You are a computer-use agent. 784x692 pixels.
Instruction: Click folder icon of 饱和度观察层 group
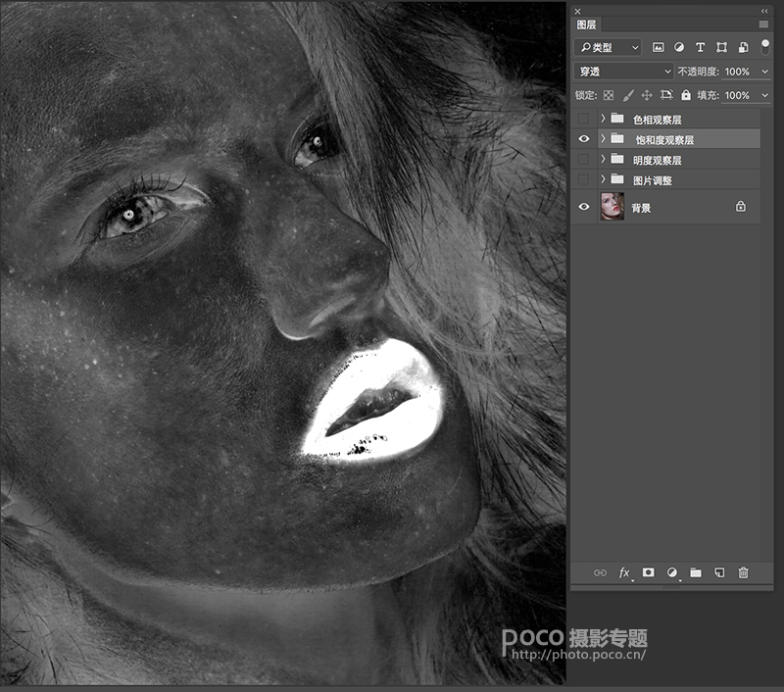[x=617, y=138]
